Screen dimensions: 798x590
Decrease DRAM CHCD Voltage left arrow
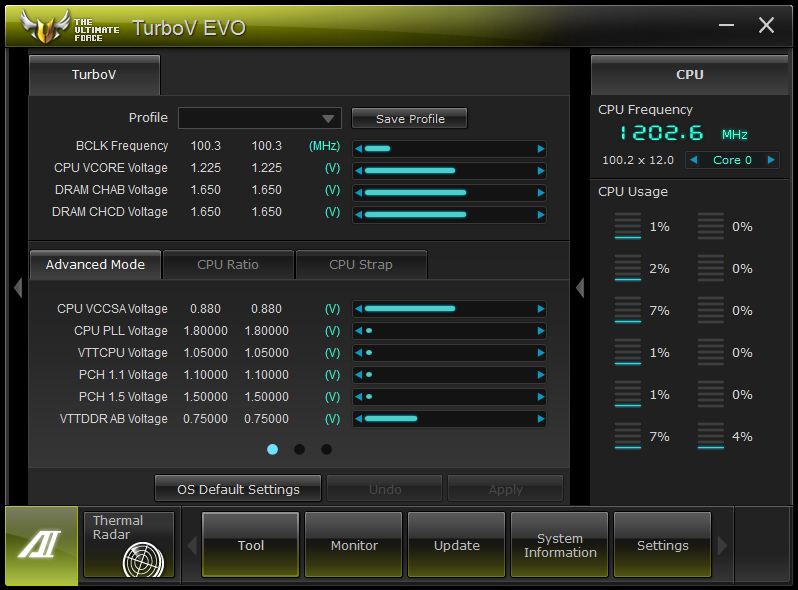[359, 214]
